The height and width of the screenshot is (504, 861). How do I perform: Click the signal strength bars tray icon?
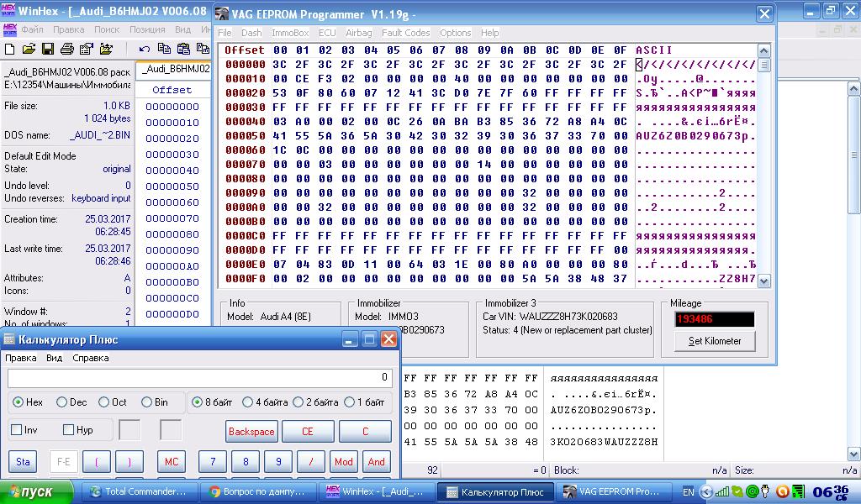[x=722, y=492]
